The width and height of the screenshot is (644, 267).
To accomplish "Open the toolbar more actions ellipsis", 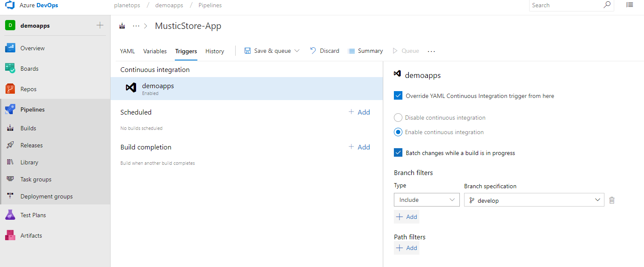I will click(x=431, y=51).
